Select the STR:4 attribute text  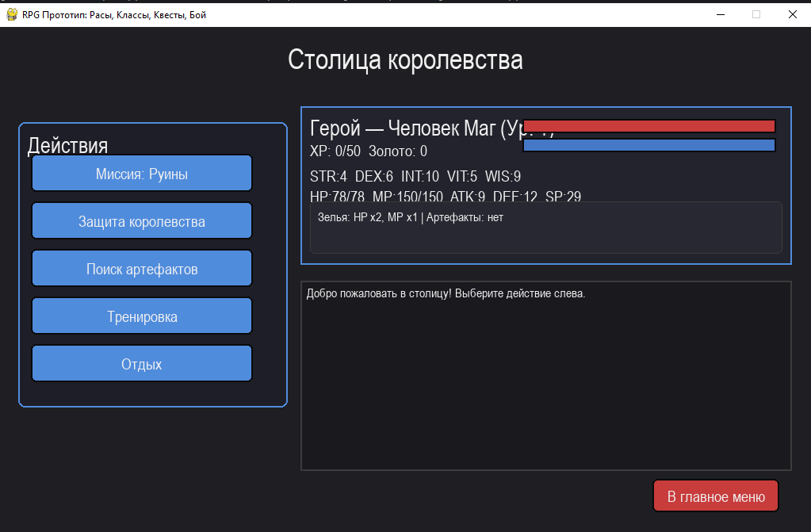tap(326, 177)
